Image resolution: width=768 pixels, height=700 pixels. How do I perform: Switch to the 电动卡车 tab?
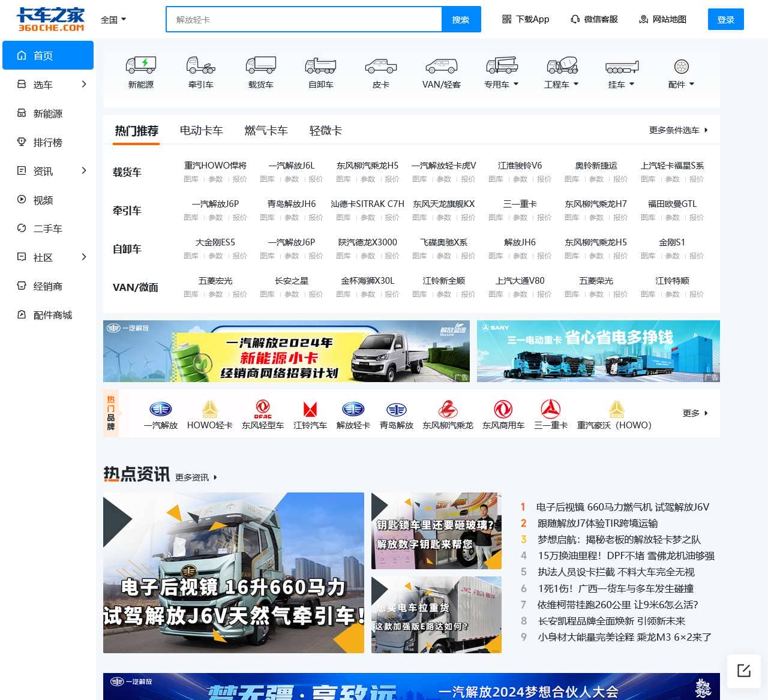pos(201,131)
